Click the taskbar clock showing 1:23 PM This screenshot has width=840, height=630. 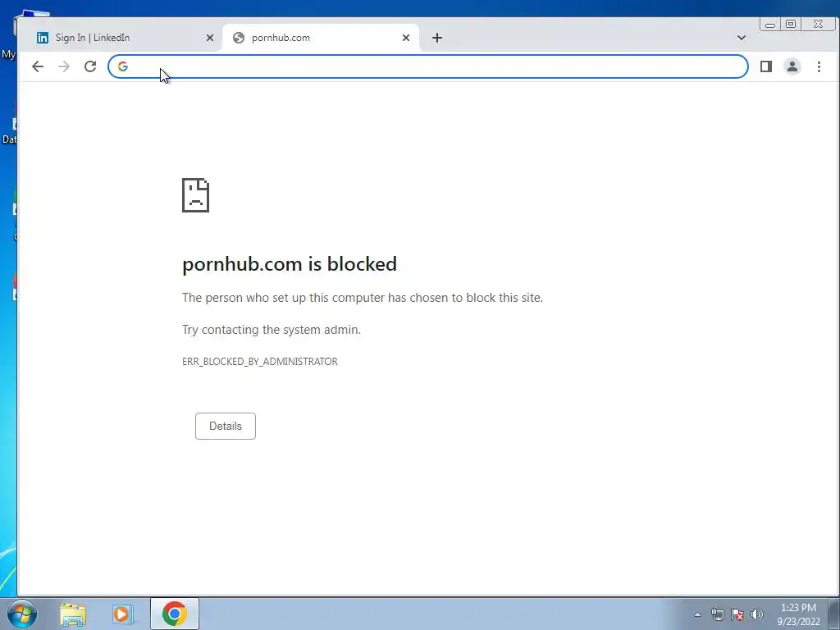click(x=798, y=614)
